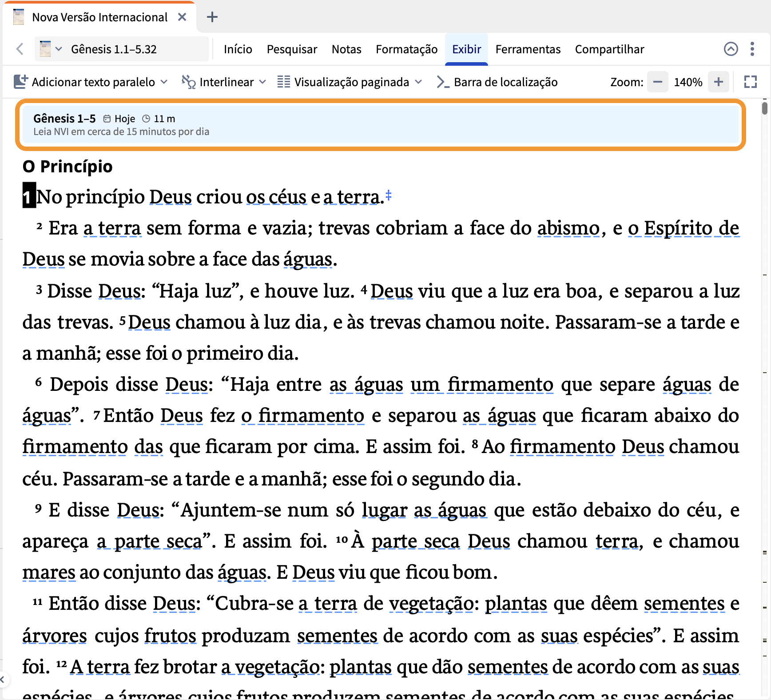Click the word lugar in verse 9
Screen dimensions: 771x700
click(384, 510)
